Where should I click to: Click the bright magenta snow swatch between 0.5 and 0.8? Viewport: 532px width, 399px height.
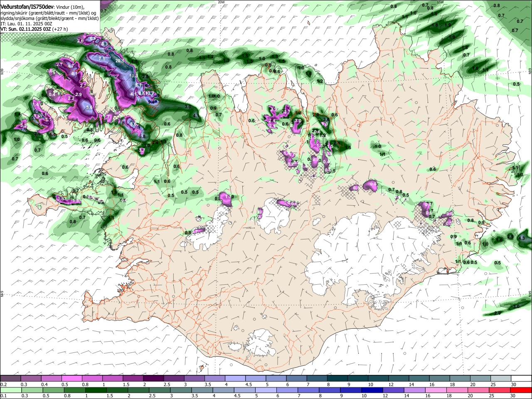(71, 379)
